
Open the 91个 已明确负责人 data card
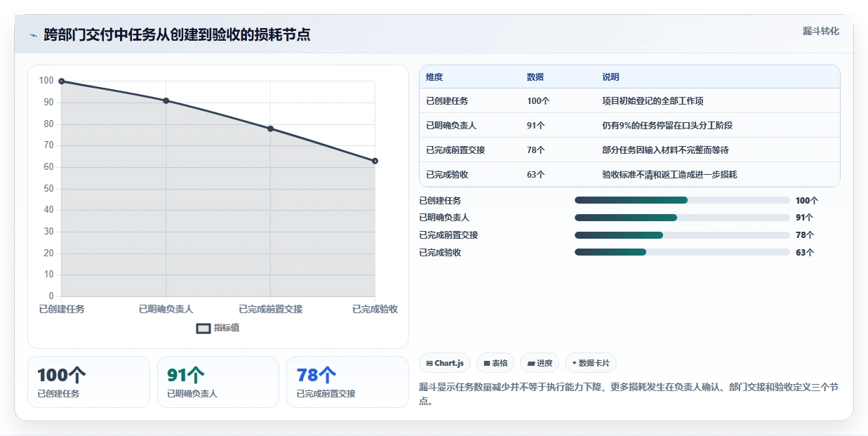(218, 382)
